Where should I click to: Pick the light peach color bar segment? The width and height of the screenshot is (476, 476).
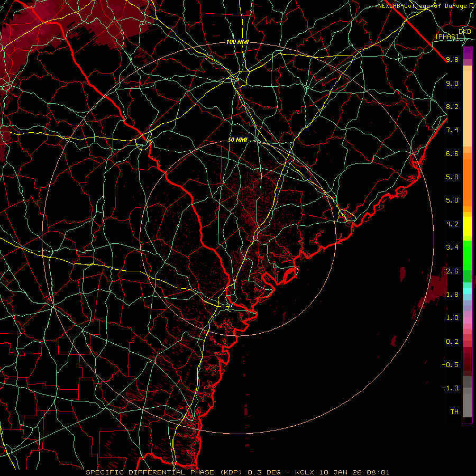click(467, 108)
